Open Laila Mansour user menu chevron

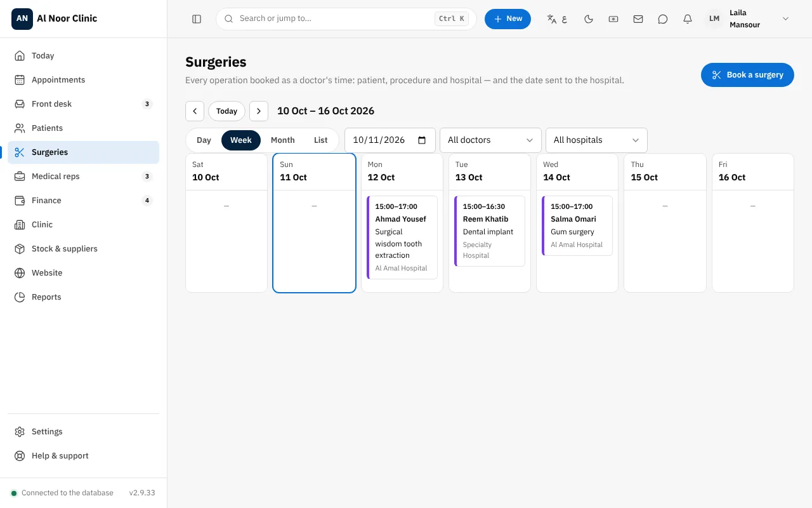click(x=785, y=19)
